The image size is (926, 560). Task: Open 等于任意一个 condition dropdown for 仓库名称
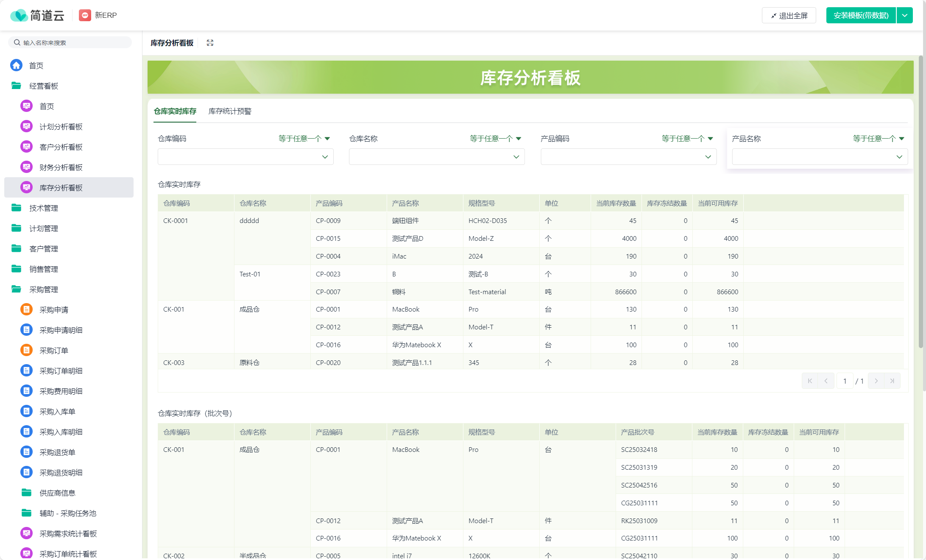(495, 139)
